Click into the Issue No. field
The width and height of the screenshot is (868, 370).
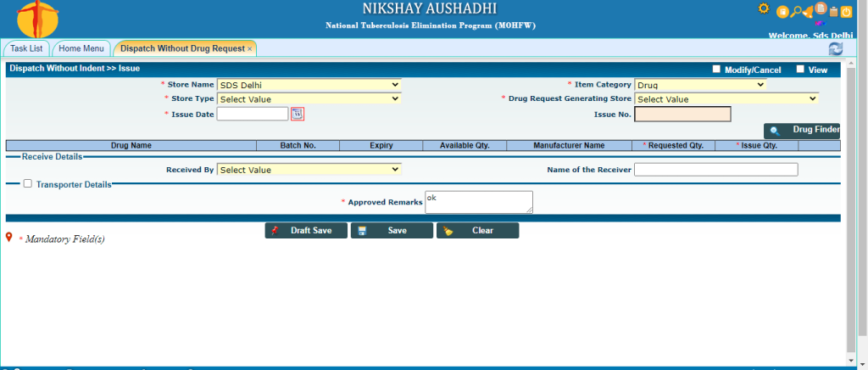click(x=682, y=114)
